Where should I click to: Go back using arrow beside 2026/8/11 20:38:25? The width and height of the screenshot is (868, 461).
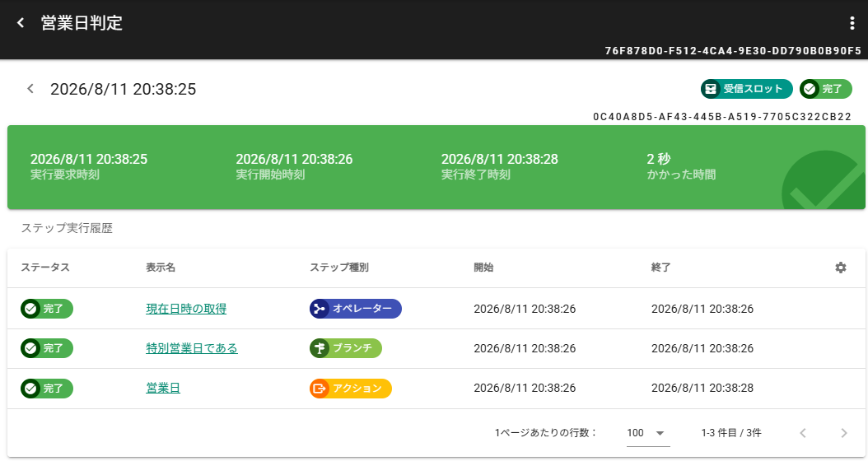click(x=30, y=89)
